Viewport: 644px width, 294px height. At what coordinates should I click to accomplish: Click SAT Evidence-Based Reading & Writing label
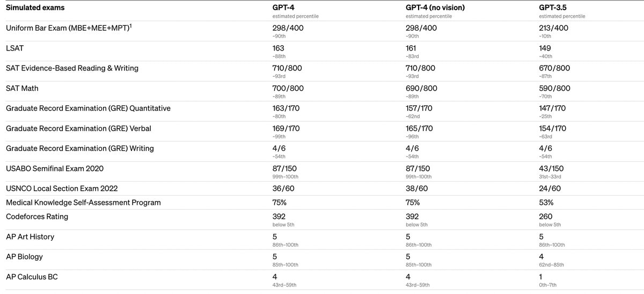(72, 68)
